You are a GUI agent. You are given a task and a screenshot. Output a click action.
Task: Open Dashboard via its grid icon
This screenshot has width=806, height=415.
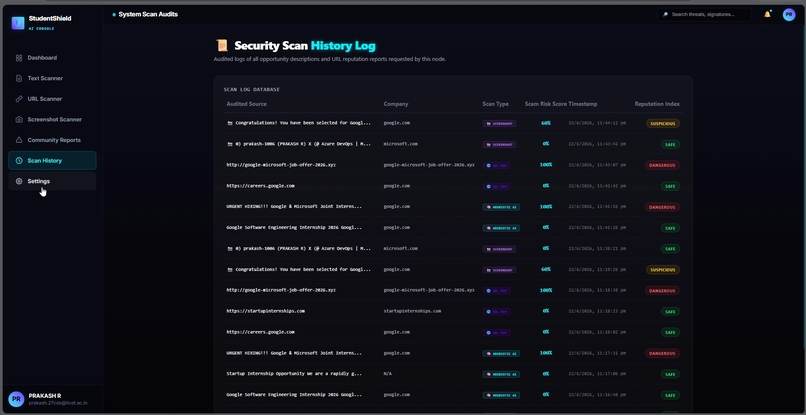click(x=19, y=58)
